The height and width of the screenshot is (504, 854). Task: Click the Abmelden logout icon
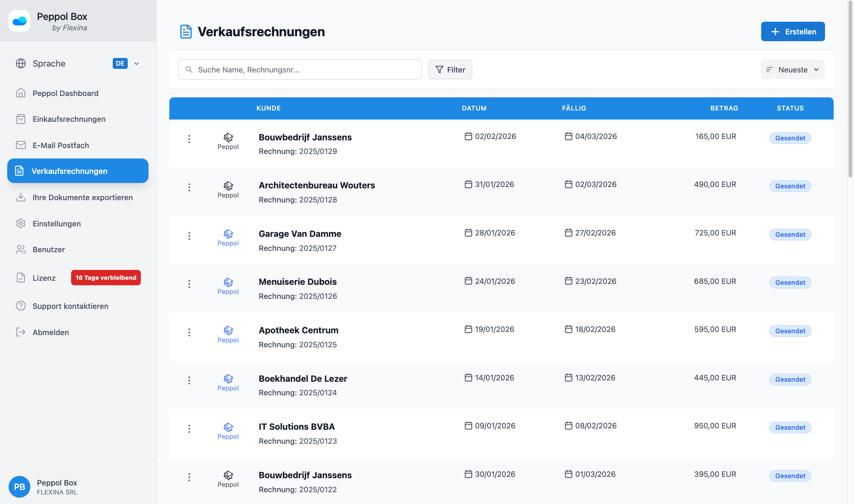pyautogui.click(x=21, y=332)
